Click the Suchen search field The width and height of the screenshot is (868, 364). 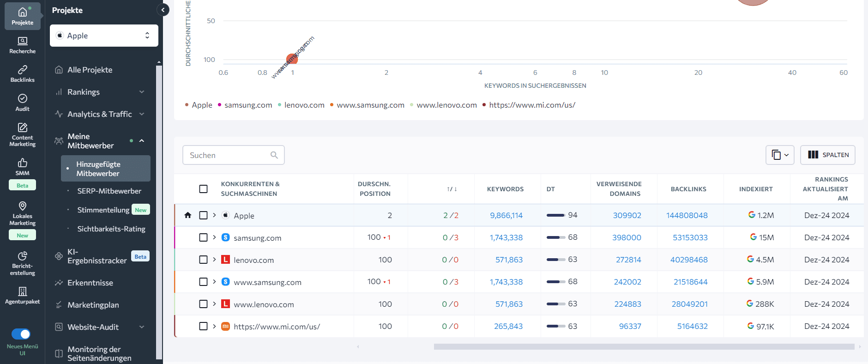[x=234, y=155]
